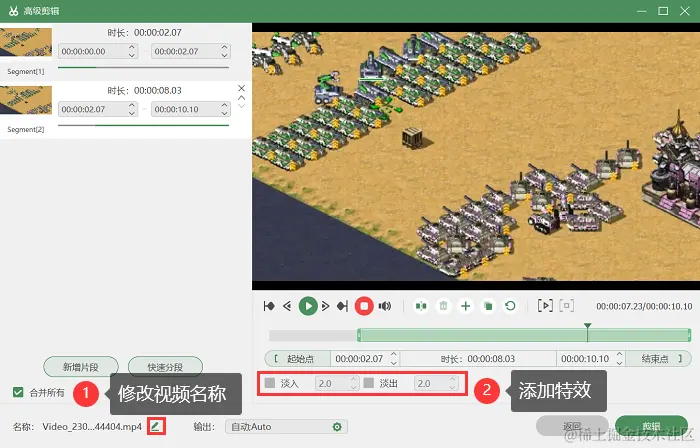This screenshot has height=448, width=700.
Task: Decrease the timeline end time 00:00:10.10 stepper
Action: pos(620,362)
